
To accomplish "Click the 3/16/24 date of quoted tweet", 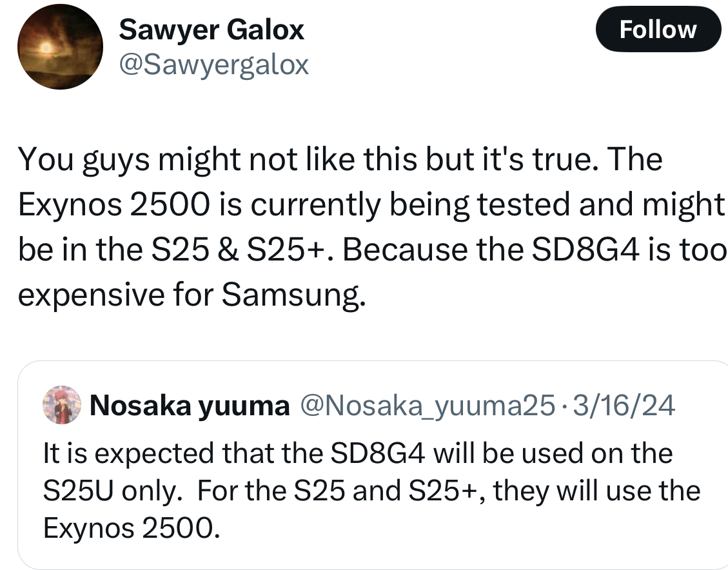I will pyautogui.click(x=623, y=406).
